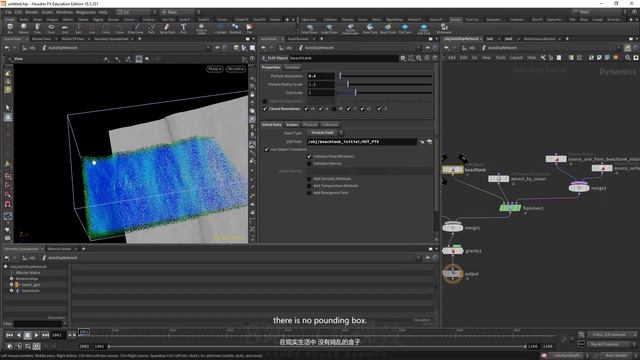
Task: Select the flipsolver1 node
Action: [510, 208]
